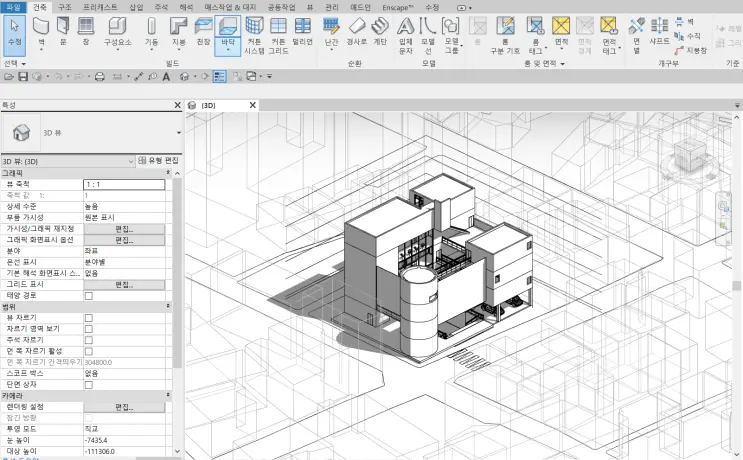Click the open folder icon in quick access toolbar

[9, 76]
